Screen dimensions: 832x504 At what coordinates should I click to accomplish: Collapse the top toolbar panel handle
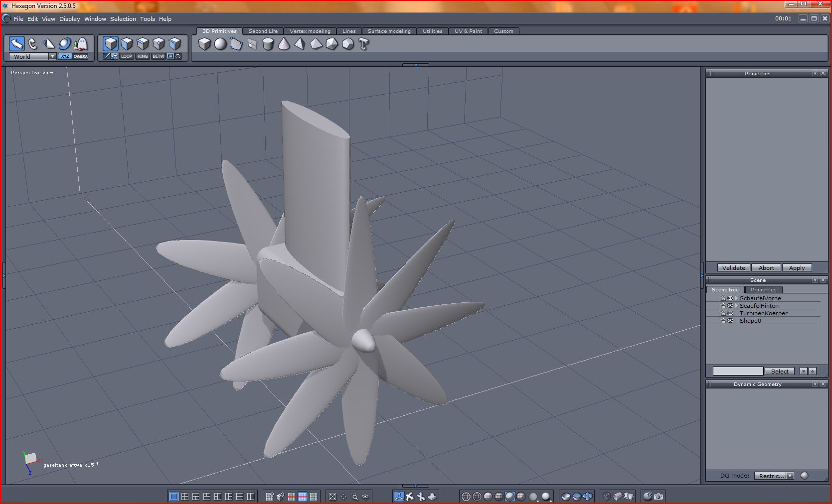(x=416, y=65)
